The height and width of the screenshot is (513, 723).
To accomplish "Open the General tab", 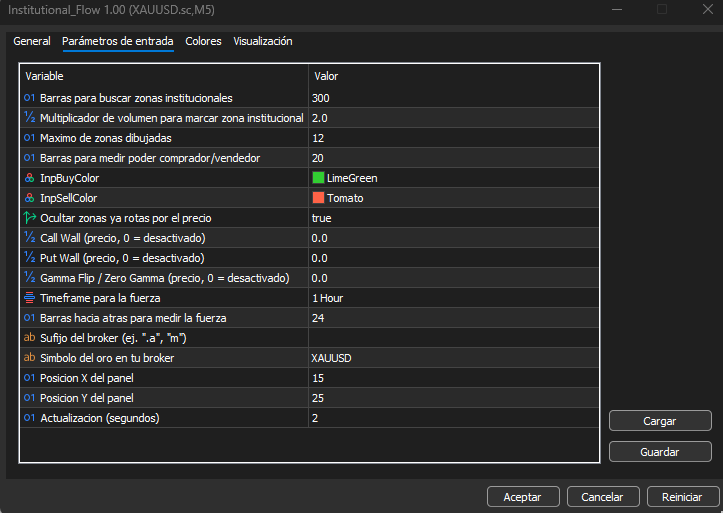I will (x=32, y=41).
